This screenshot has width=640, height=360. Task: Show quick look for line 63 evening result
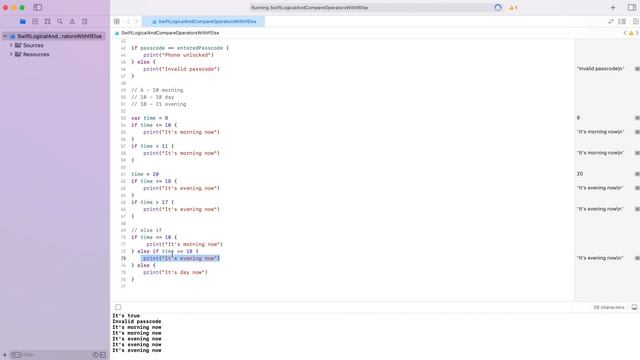637,188
